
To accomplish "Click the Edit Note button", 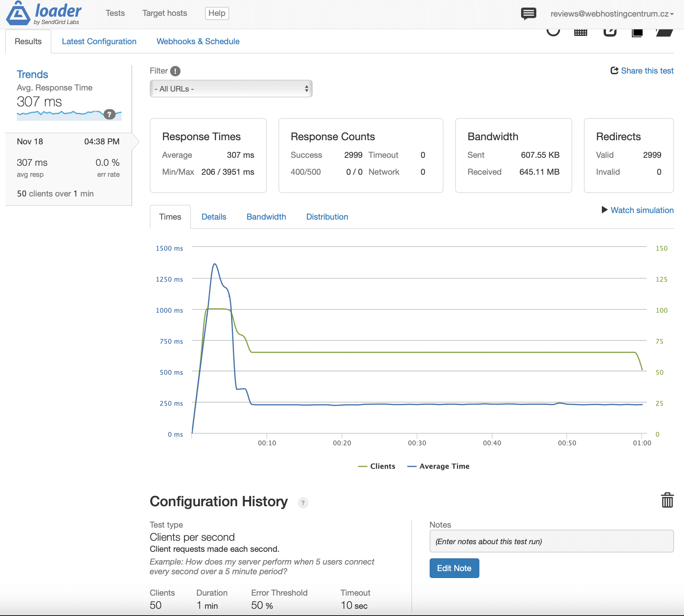I will (454, 568).
